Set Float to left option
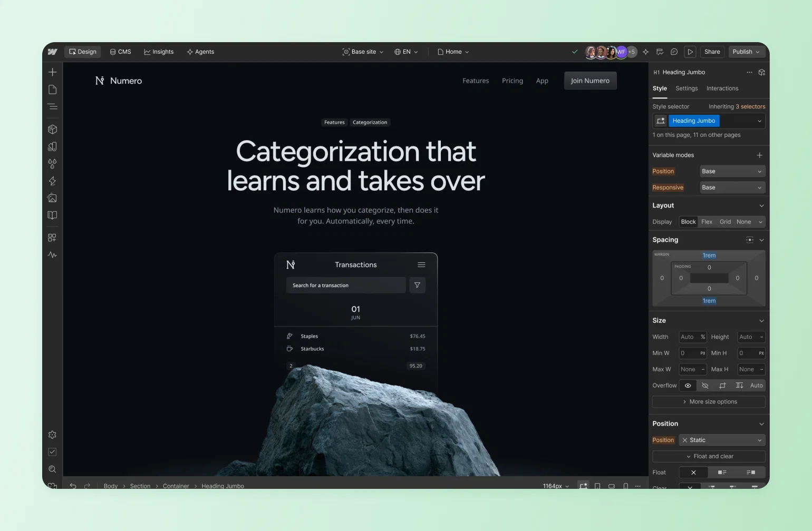Screen dimensions: 812x531 [722, 473]
